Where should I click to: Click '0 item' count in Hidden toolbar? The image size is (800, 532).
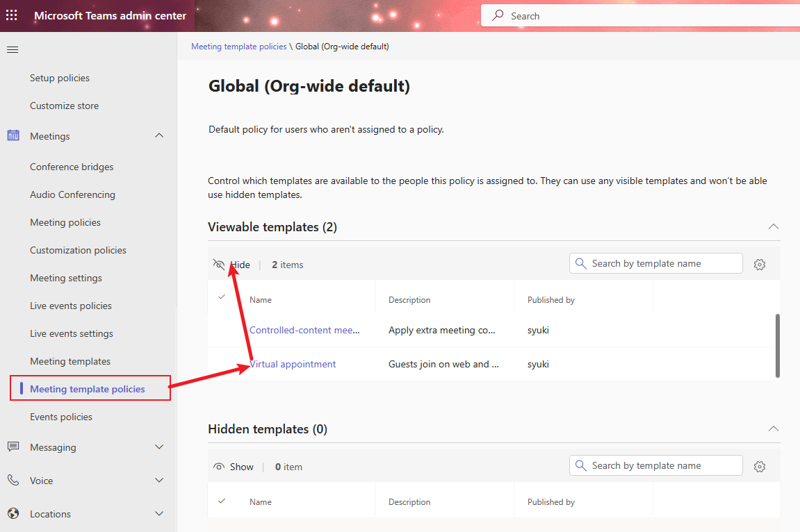tap(288, 467)
